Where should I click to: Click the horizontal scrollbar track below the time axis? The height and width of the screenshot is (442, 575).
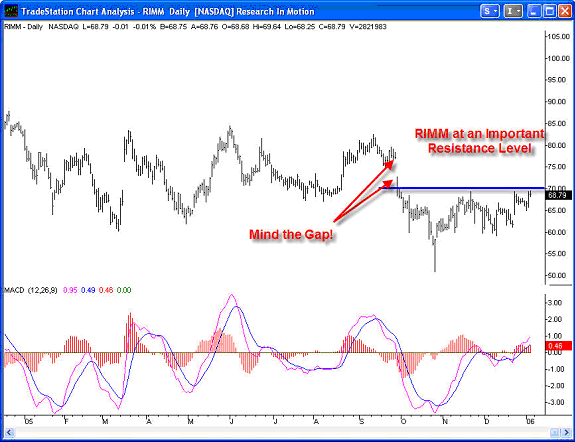282,432
